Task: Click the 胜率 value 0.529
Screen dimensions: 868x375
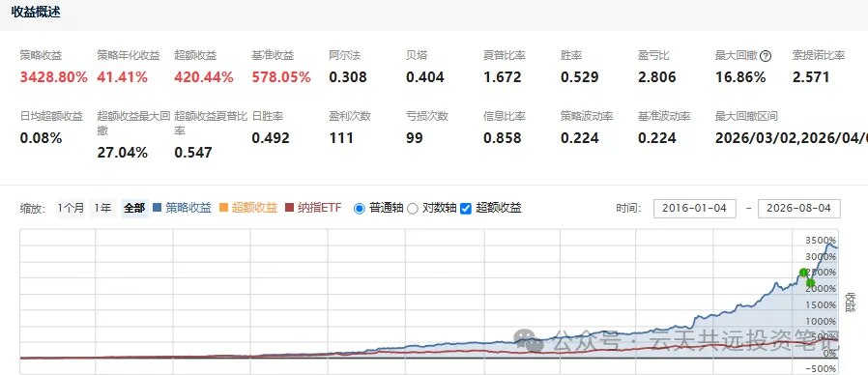Action: [x=580, y=77]
